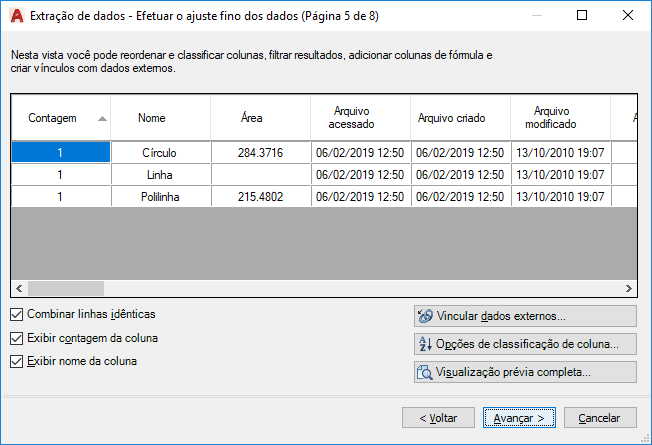
Task: Go back with the Voltar button
Action: (438, 417)
